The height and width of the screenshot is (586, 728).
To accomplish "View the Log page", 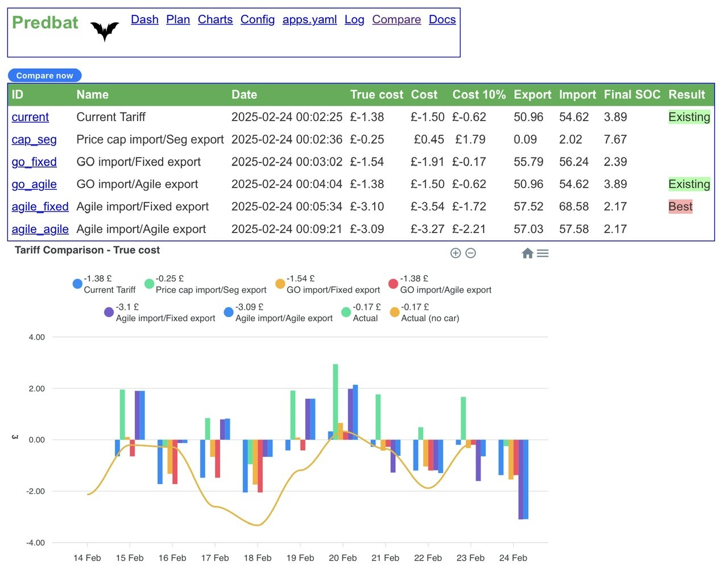I will pos(354,19).
